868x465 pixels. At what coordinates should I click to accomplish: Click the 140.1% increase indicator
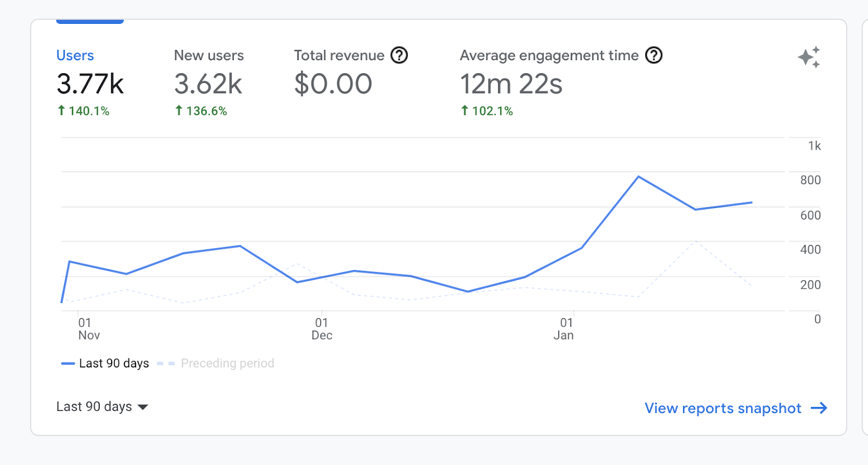click(x=84, y=111)
